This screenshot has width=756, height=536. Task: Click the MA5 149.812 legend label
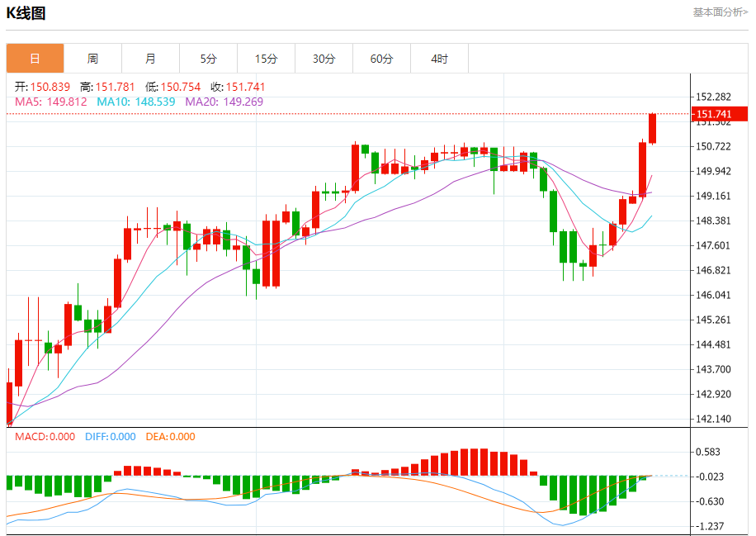pyautogui.click(x=51, y=102)
